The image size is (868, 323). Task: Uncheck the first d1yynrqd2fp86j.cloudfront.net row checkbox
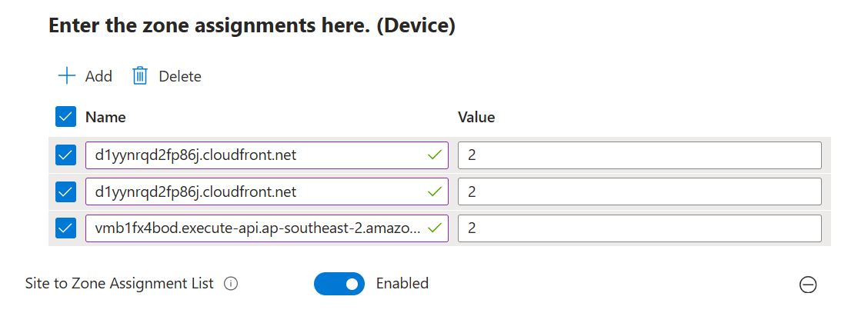click(66, 155)
